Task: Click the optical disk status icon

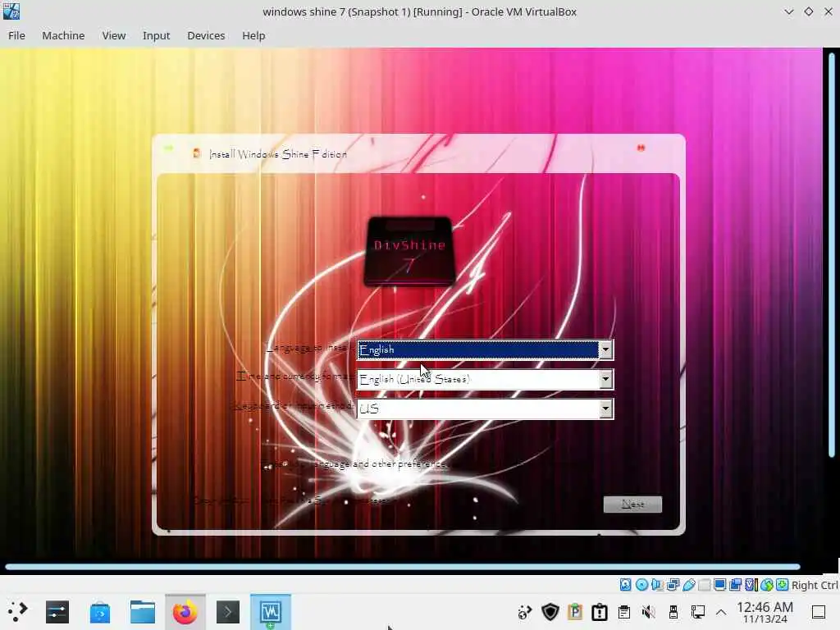Action: tap(641, 584)
